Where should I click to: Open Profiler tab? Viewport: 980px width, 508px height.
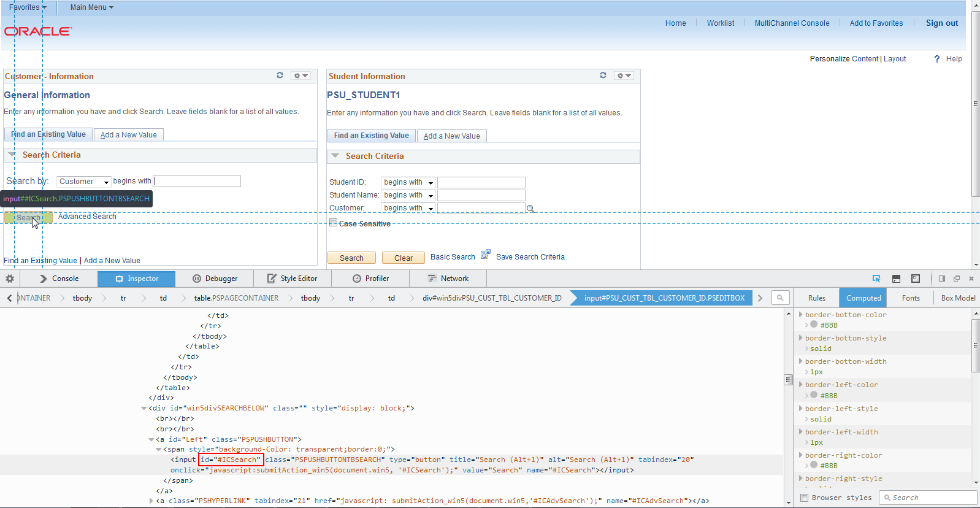370,279
